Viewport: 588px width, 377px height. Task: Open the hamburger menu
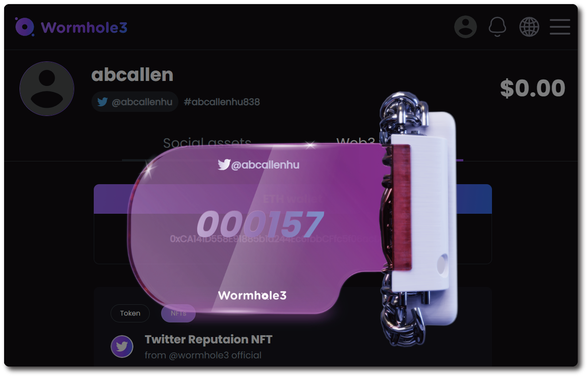pyautogui.click(x=560, y=27)
